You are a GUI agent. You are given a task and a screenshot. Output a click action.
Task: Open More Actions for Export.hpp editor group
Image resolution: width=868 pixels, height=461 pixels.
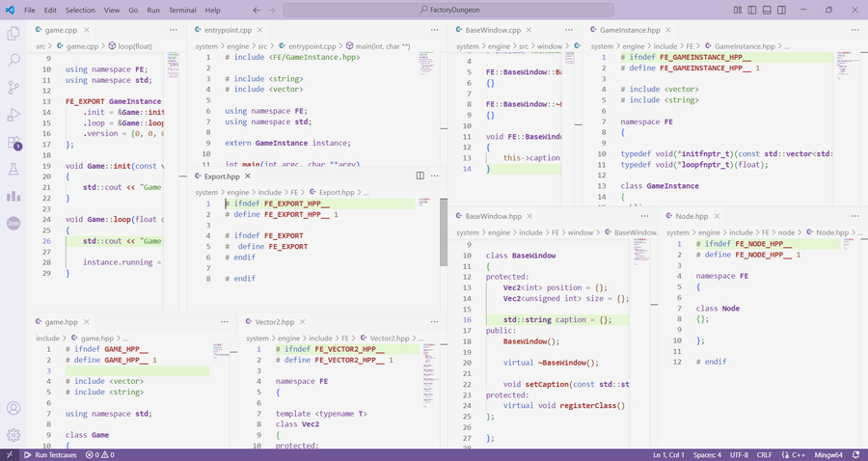tap(435, 176)
